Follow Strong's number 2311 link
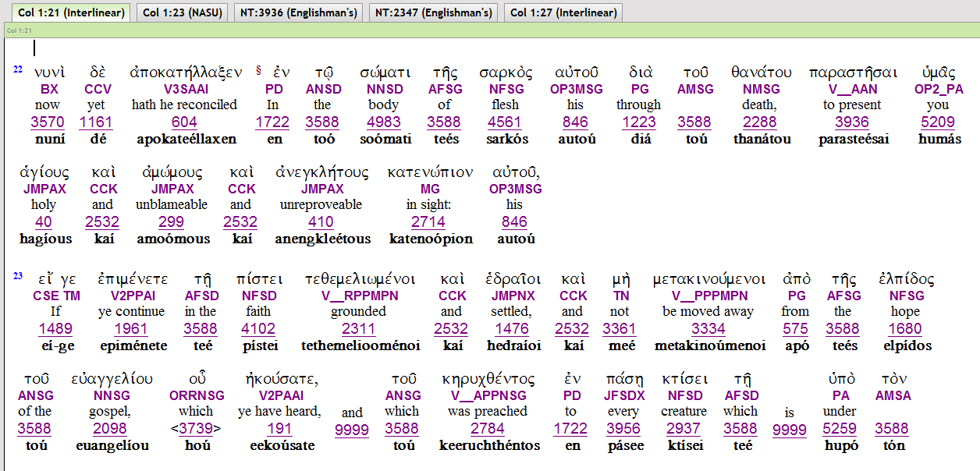980x471 pixels. (x=359, y=329)
